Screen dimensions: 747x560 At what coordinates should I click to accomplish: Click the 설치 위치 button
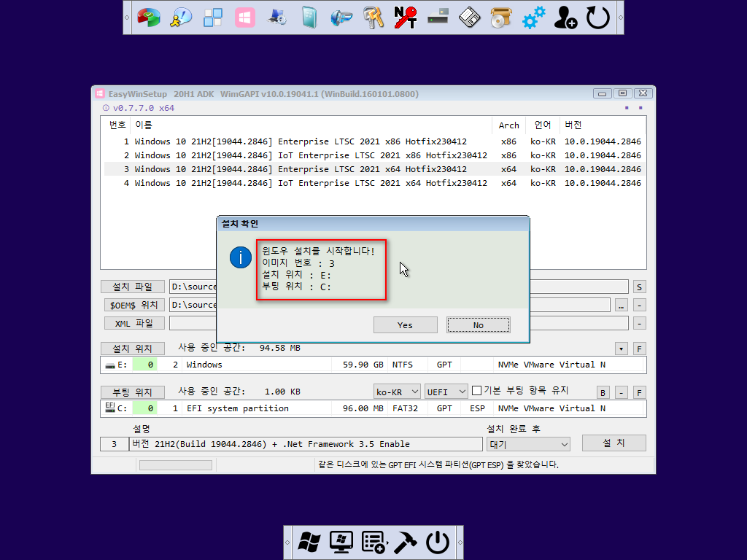(133, 349)
